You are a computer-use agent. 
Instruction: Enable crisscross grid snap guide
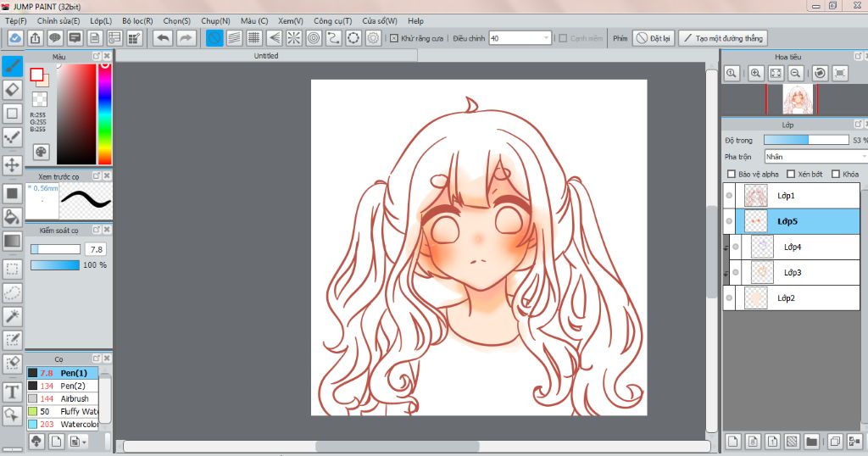[x=254, y=38]
